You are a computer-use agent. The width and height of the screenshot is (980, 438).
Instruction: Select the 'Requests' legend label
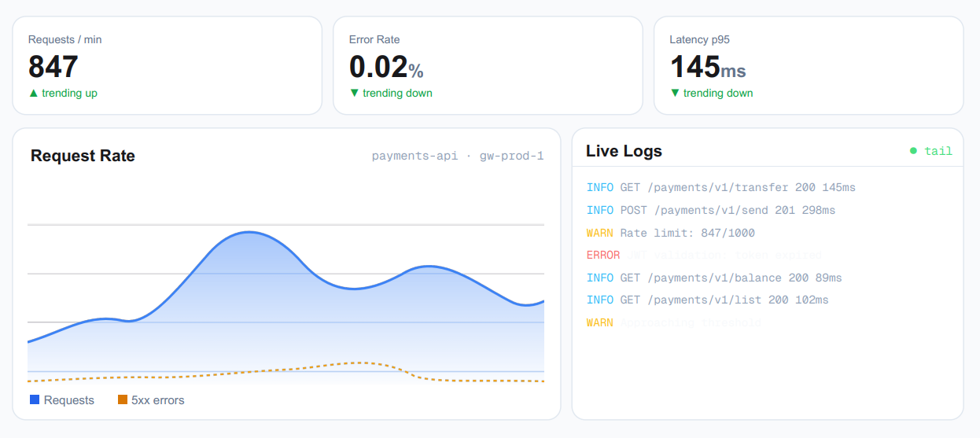69,400
